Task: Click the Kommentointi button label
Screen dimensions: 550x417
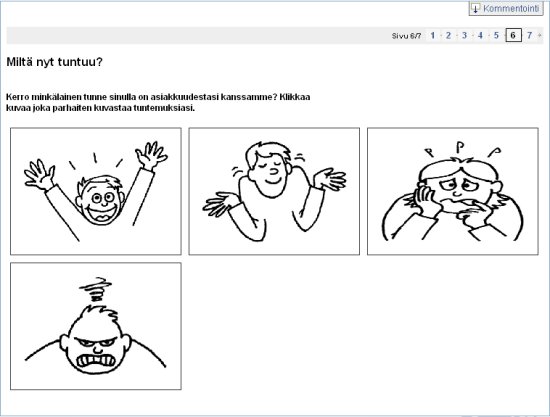Action: pos(510,8)
